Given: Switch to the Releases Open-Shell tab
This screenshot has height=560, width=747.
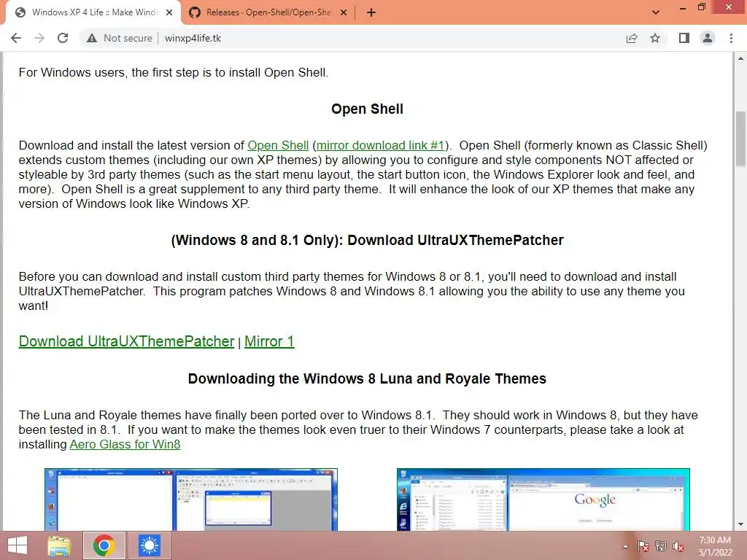Looking at the screenshot, I should tap(268, 12).
